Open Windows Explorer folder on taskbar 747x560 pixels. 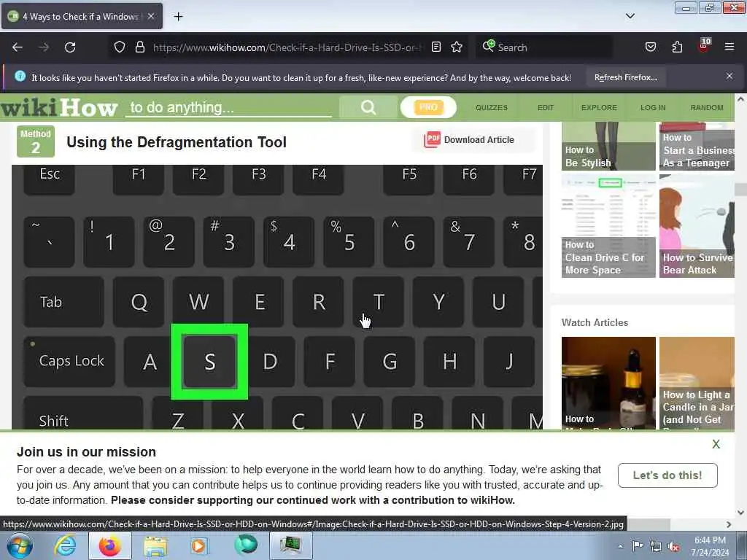click(156, 545)
